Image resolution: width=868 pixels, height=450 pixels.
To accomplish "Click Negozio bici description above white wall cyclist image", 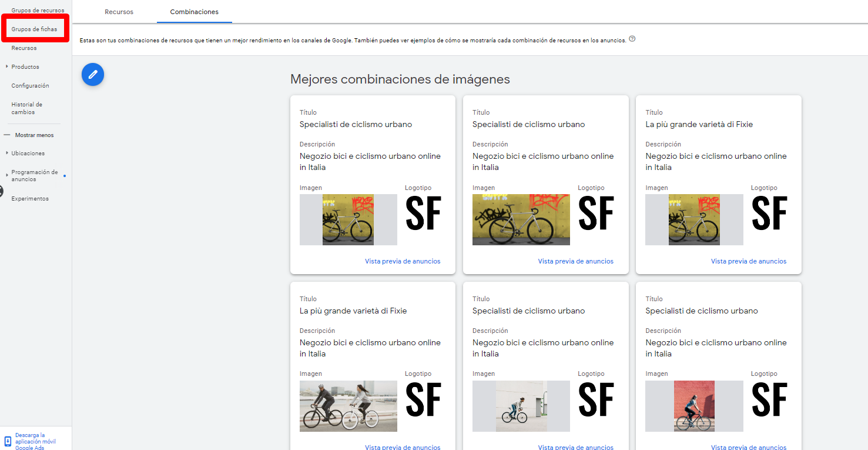I will [543, 348].
